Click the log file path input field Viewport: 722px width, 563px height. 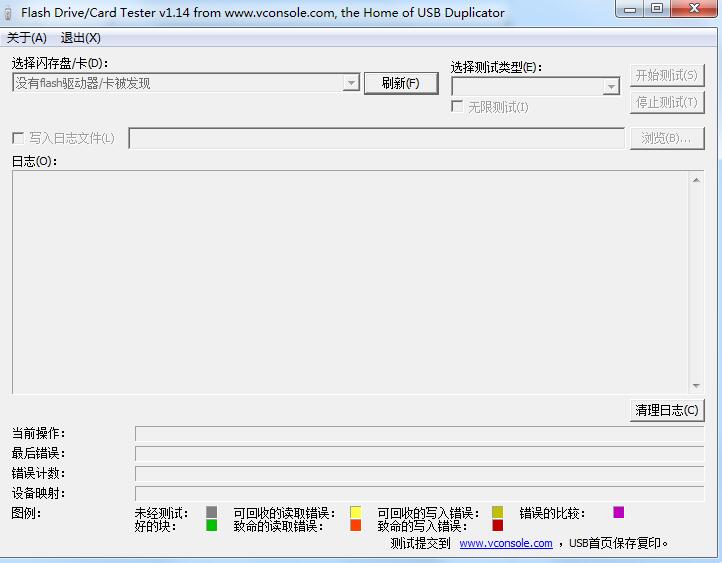(376, 138)
